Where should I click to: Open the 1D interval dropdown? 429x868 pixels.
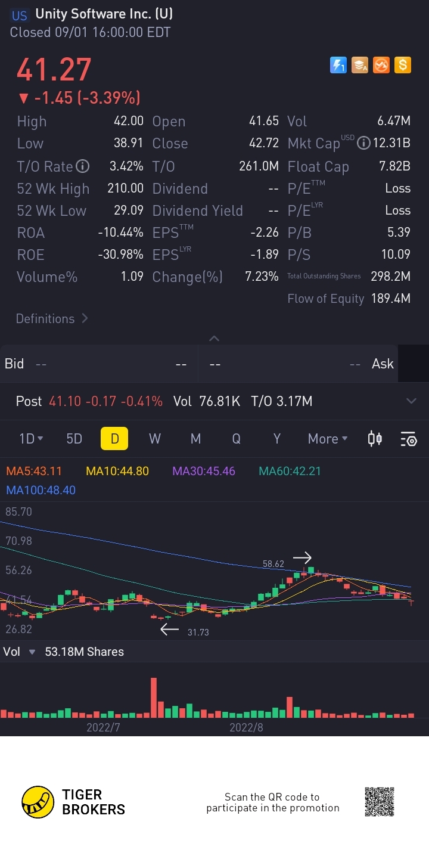31,439
